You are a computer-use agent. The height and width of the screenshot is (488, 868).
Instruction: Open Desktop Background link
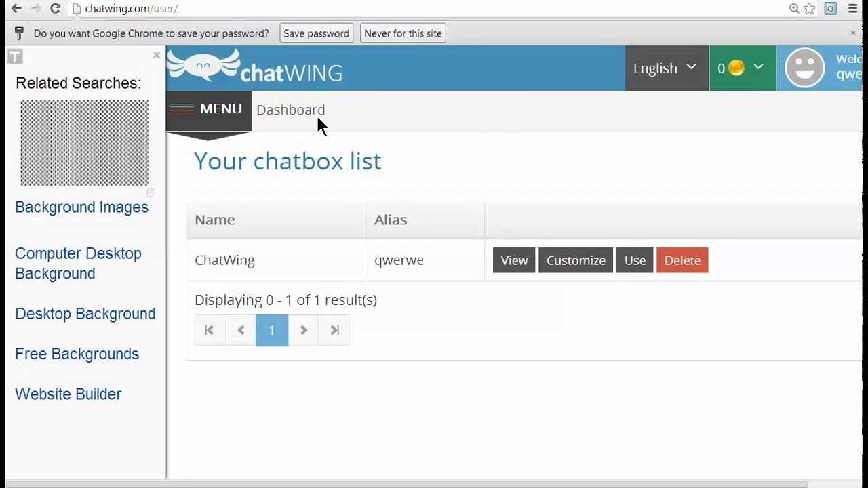click(85, 314)
